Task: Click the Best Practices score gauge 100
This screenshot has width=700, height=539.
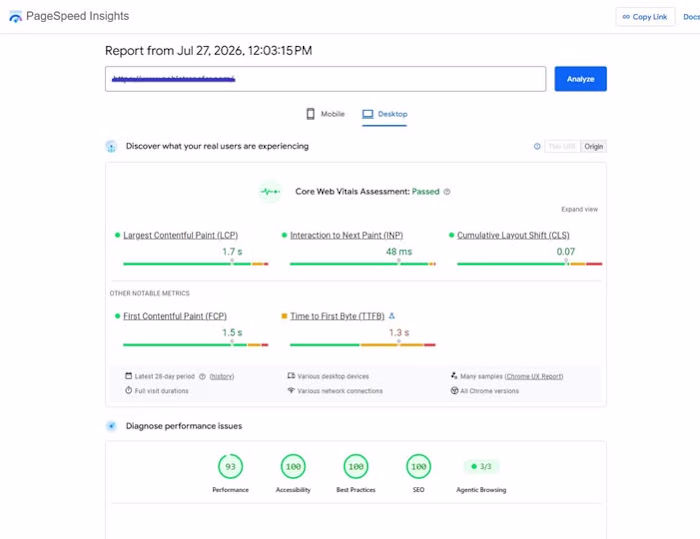Action: coord(356,467)
